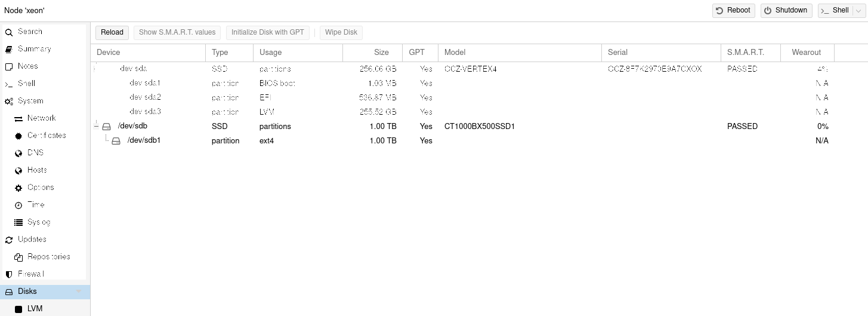Viewport: 868px width, 316px height.
Task: Click the System gears icon in sidebar
Action: (x=9, y=102)
